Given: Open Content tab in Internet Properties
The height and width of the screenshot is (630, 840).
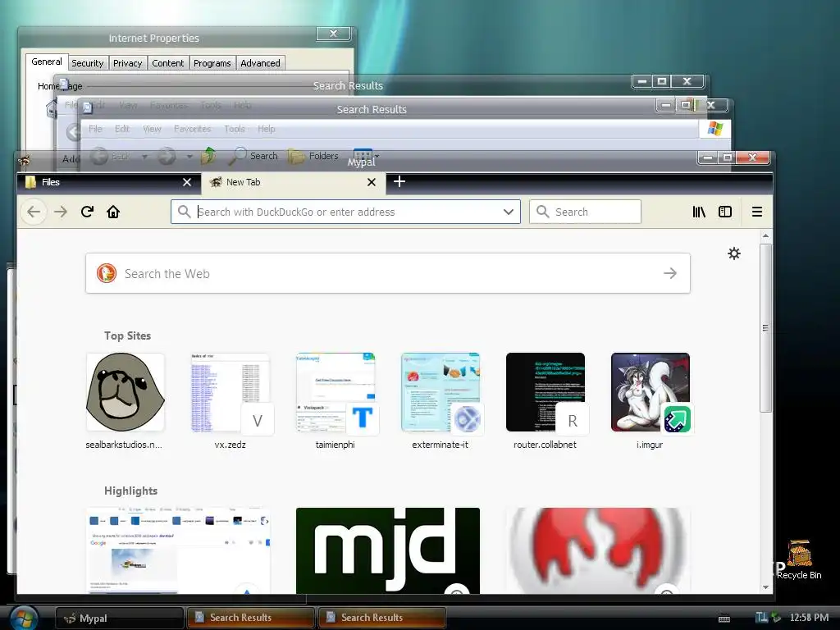Looking at the screenshot, I should click(x=167, y=63).
